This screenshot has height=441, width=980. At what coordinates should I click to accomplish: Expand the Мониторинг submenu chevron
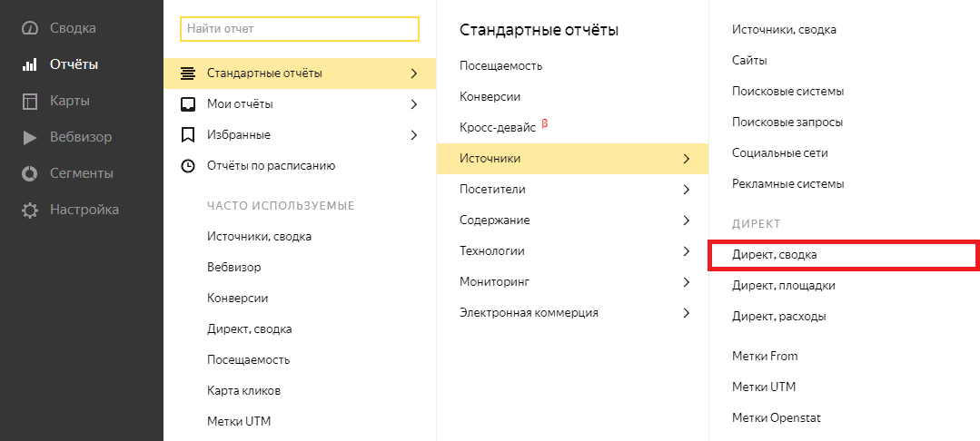tap(687, 281)
